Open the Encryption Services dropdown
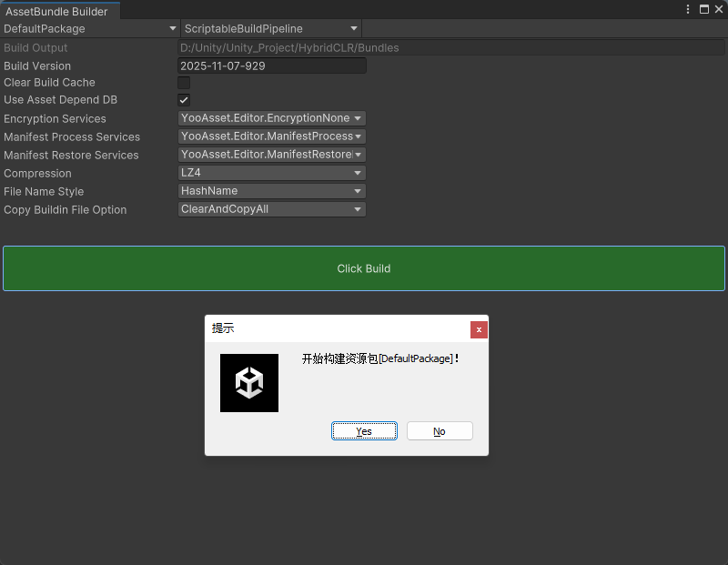Screen dimensions: 728x565 coord(271,118)
